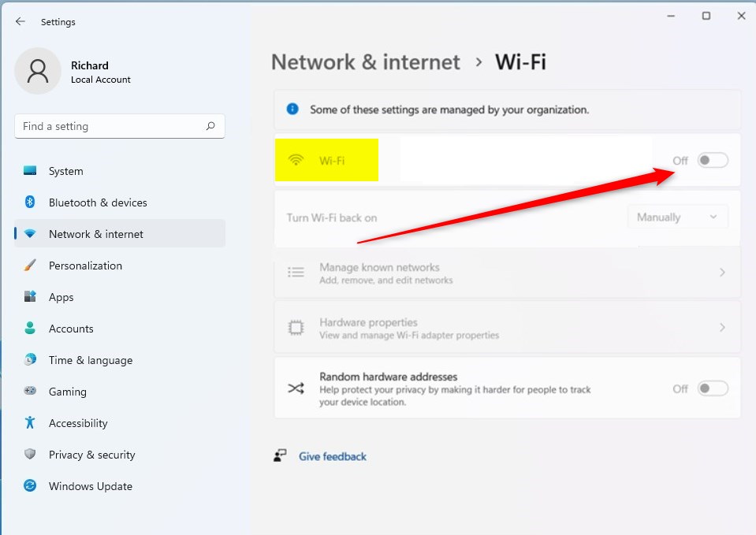756x535 pixels.
Task: Expand Hardware properties chevron
Action: click(722, 328)
